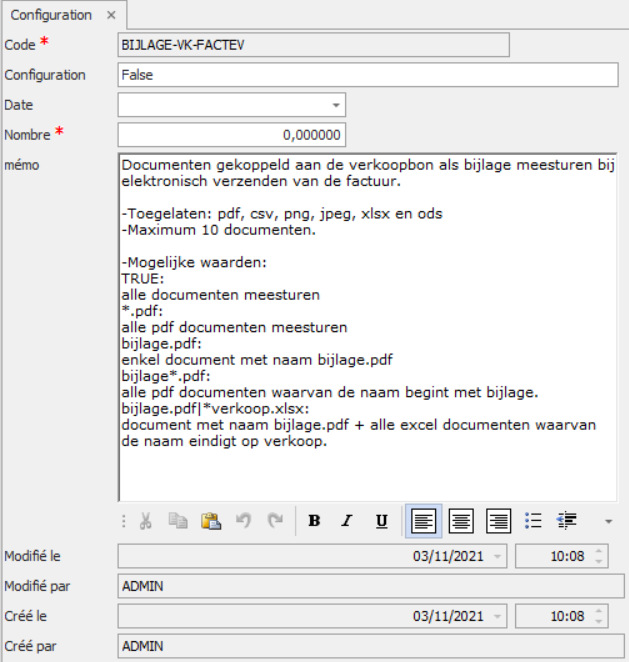Apply bullet list to memo
Image resolution: width=629 pixels, height=662 pixels.
tap(533, 521)
